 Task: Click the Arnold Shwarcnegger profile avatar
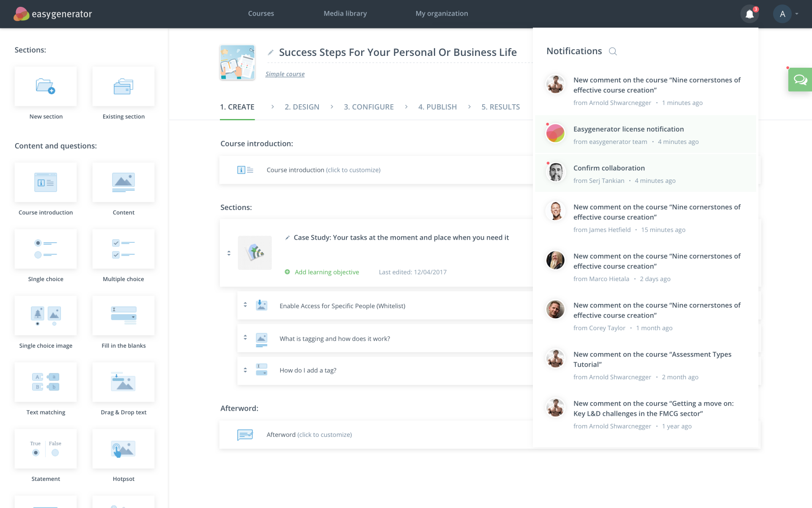click(x=555, y=84)
